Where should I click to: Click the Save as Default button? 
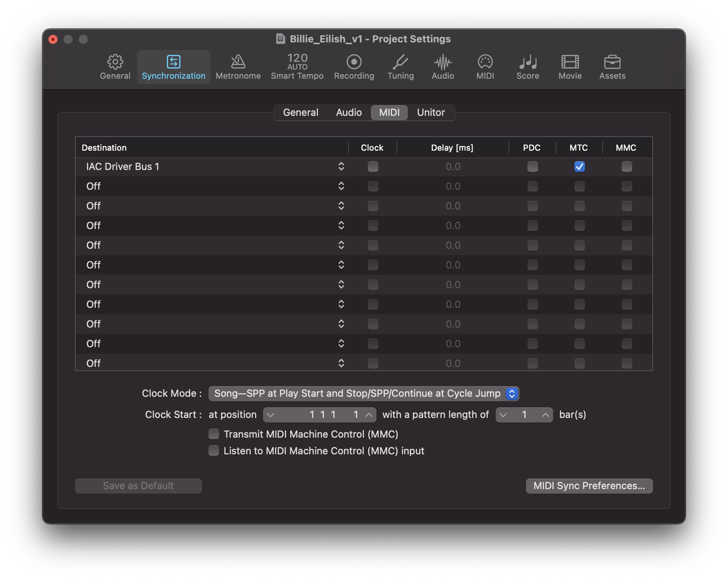(x=138, y=486)
